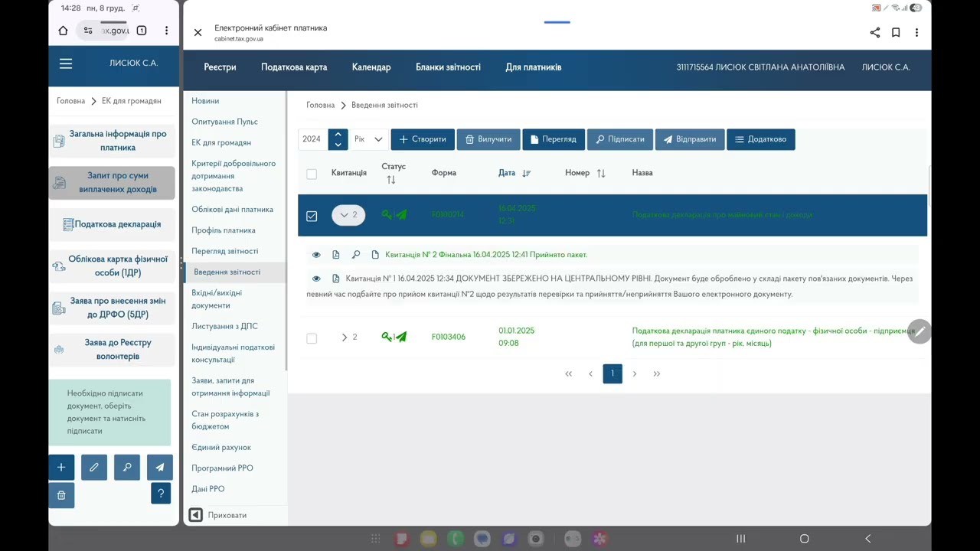
Task: Open PDF icon of Квитанція № 1
Action: click(x=336, y=279)
